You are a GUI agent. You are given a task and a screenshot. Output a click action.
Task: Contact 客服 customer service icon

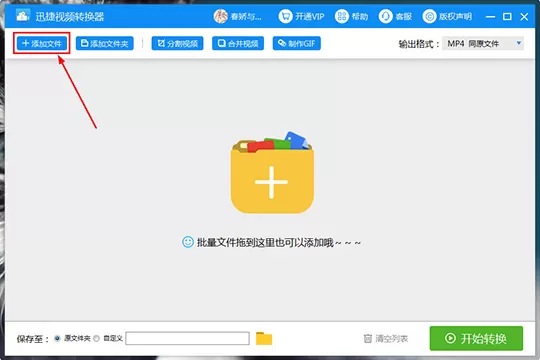tap(385, 16)
